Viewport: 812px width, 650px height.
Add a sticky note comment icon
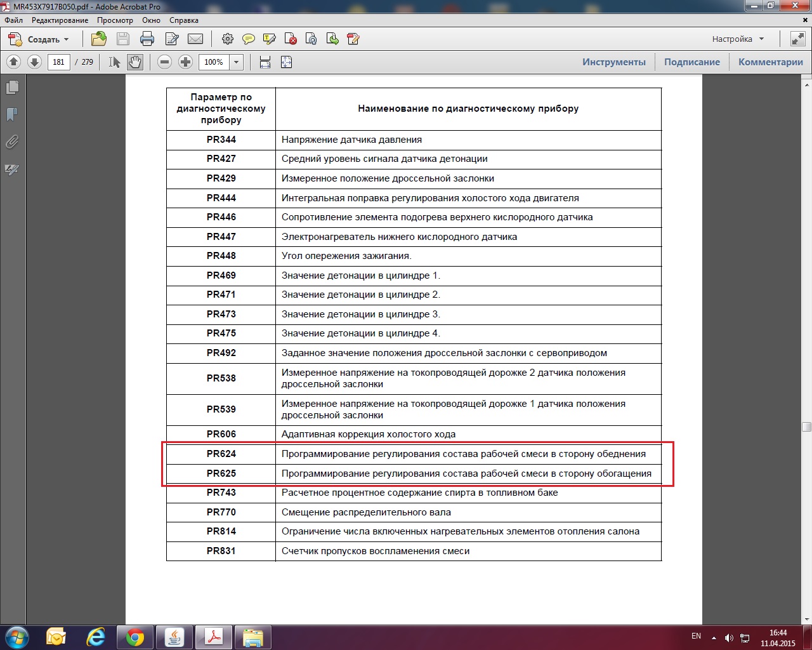[249, 39]
